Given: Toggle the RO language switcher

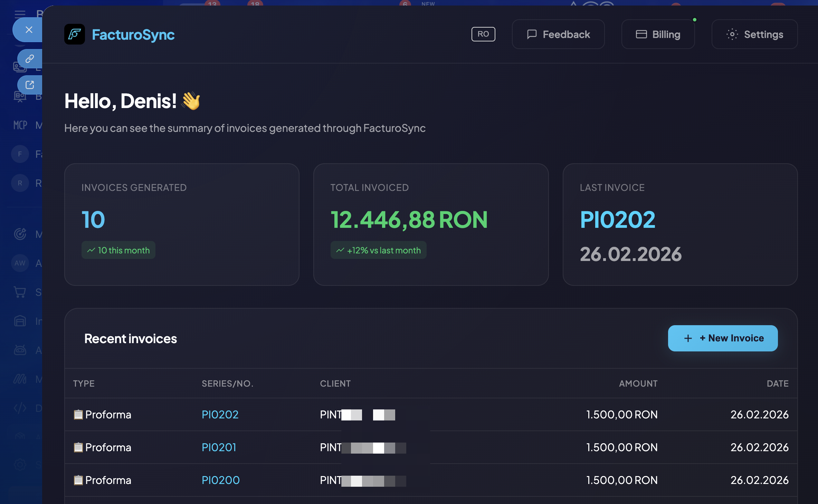Looking at the screenshot, I should 483,34.
